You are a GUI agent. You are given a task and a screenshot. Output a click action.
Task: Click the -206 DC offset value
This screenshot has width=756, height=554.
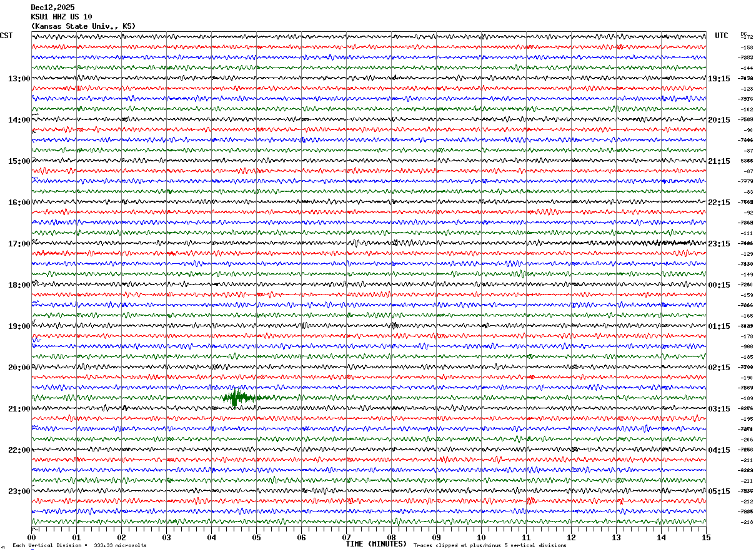(747, 440)
